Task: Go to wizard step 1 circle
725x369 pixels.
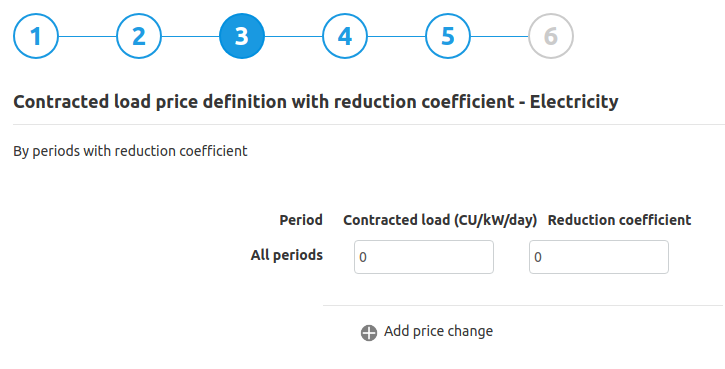Action: point(36,36)
